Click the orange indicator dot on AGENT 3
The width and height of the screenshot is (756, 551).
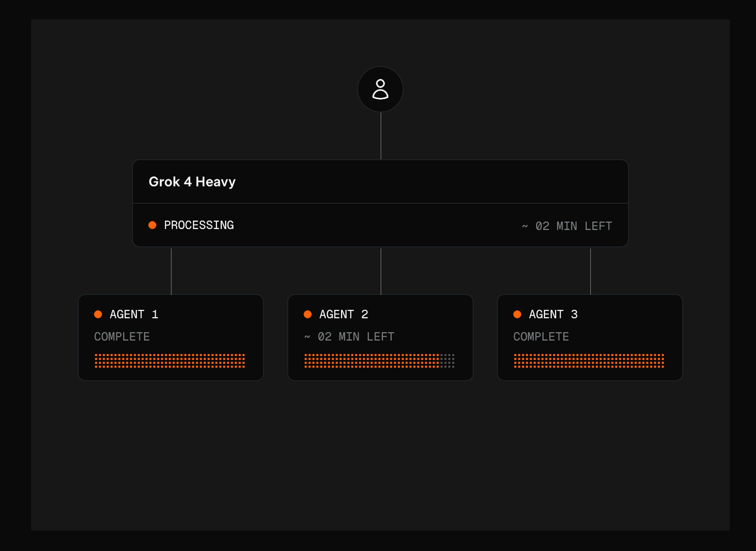pos(517,314)
